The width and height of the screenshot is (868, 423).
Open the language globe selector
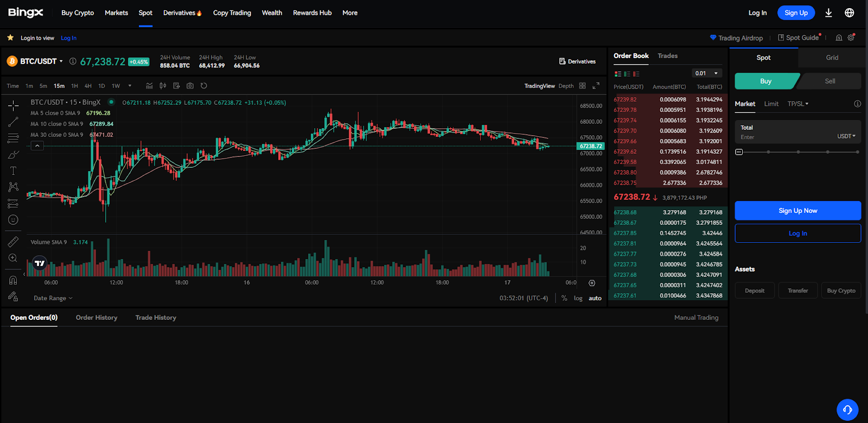(850, 12)
